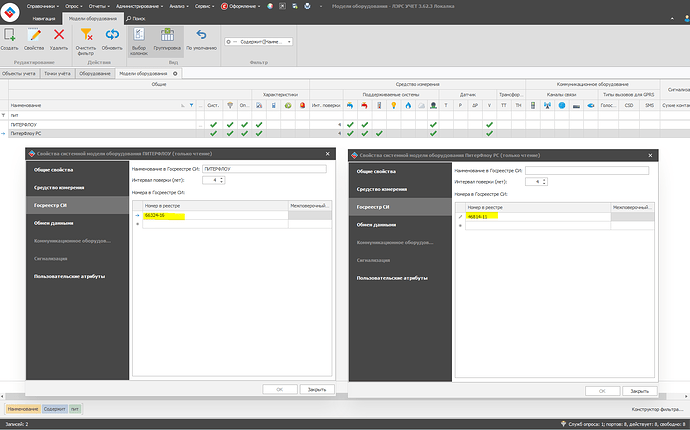690x430 pixels.
Task: Refresh the list with Обновить icon
Action: (x=112, y=34)
